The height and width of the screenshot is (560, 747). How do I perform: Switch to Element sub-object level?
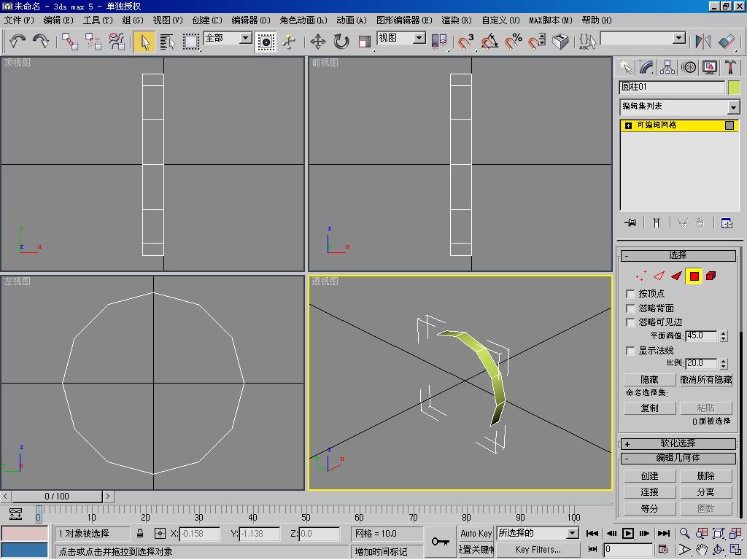click(711, 276)
